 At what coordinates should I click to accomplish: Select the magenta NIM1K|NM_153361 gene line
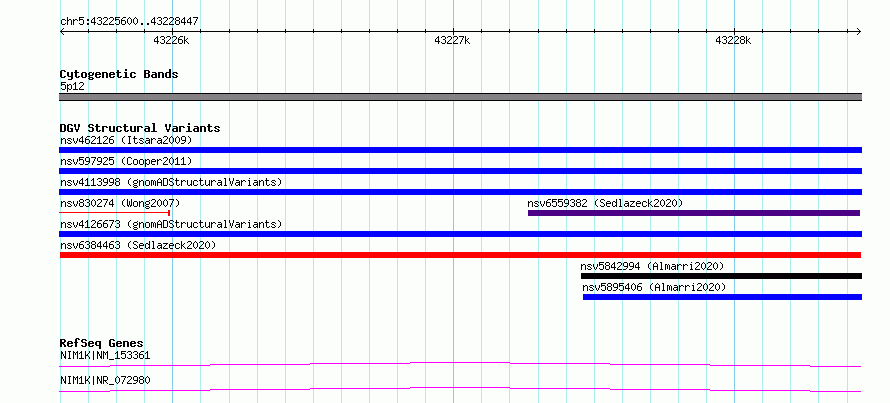coord(460,364)
